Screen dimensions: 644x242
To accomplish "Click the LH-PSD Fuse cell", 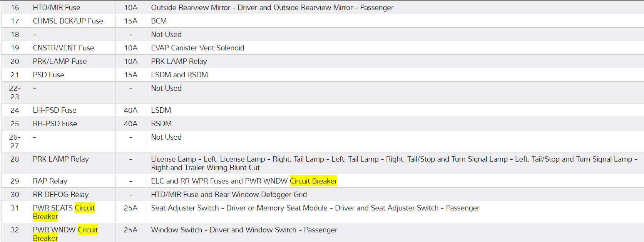I will click(55, 110).
